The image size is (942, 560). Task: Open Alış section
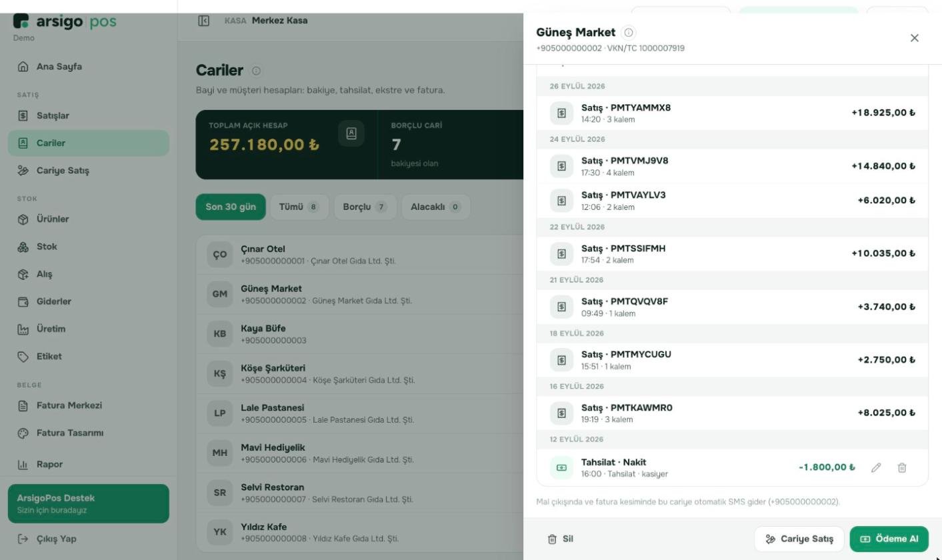click(89, 274)
